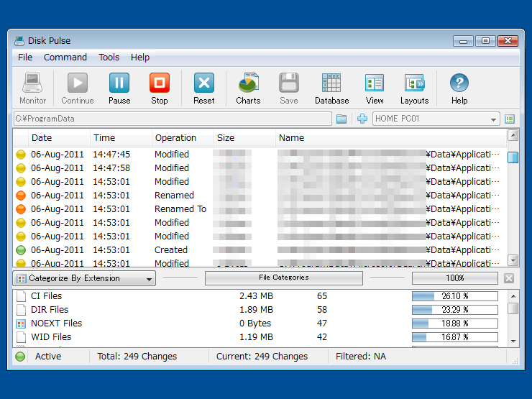Open the Command menu
This screenshot has height=399, width=532.
tap(65, 58)
